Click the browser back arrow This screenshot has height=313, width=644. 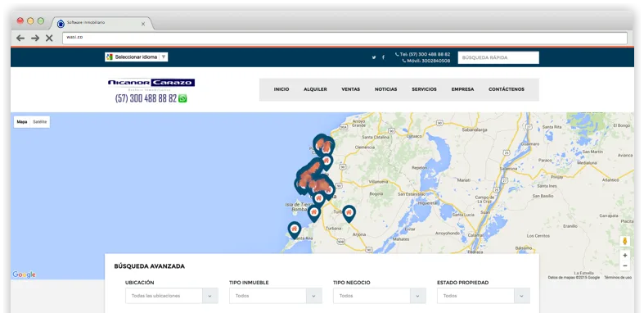20,38
